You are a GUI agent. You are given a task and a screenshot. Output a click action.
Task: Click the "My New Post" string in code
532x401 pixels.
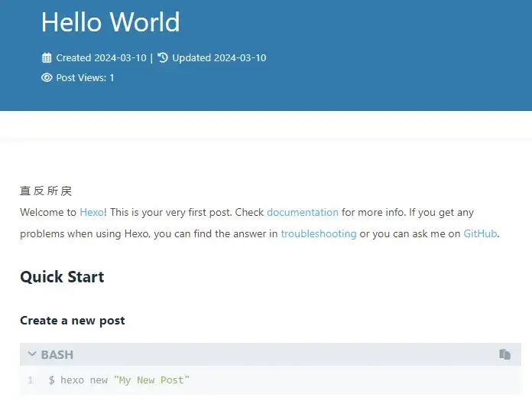(151, 380)
